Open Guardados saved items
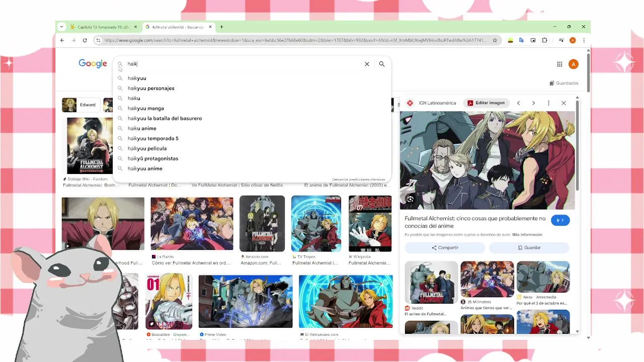Screen dimensions: 644x362 (564, 83)
